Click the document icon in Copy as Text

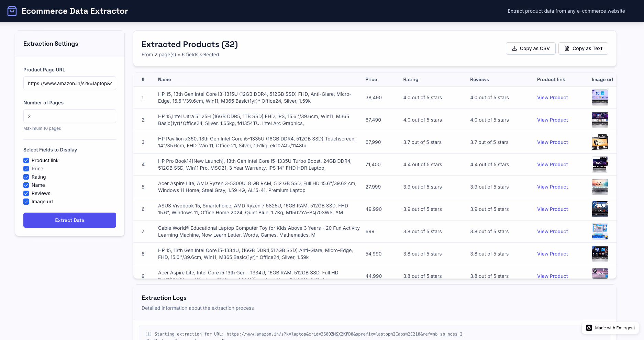click(x=567, y=48)
